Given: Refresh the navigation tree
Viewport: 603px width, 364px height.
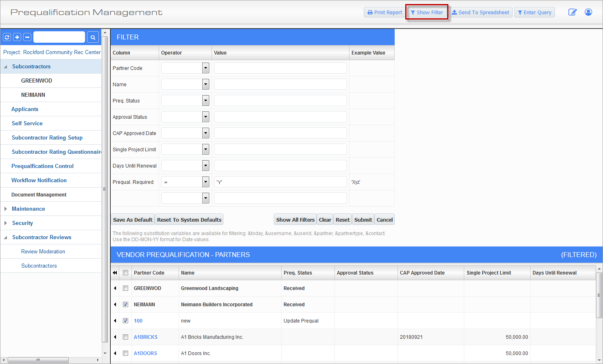Looking at the screenshot, I should [x=7, y=37].
